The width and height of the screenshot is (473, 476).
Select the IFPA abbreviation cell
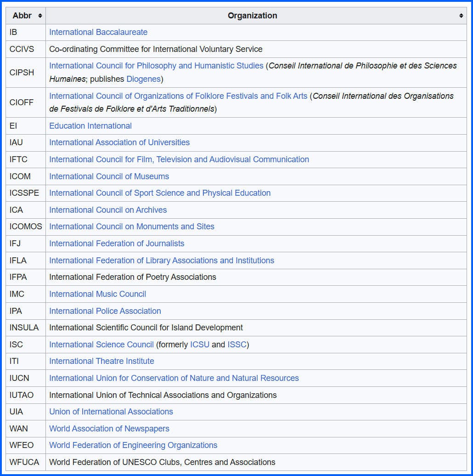[25, 277]
